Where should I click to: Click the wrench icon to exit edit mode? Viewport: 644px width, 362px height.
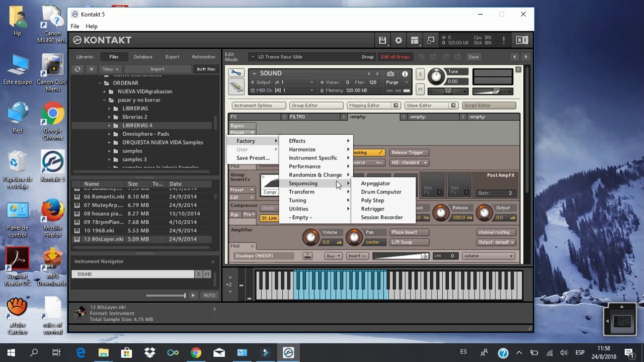(236, 73)
